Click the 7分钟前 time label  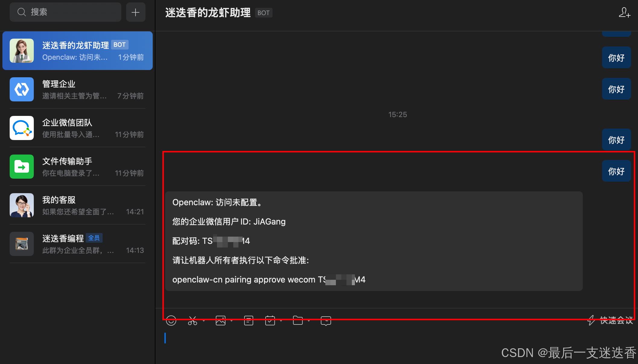[x=130, y=96]
